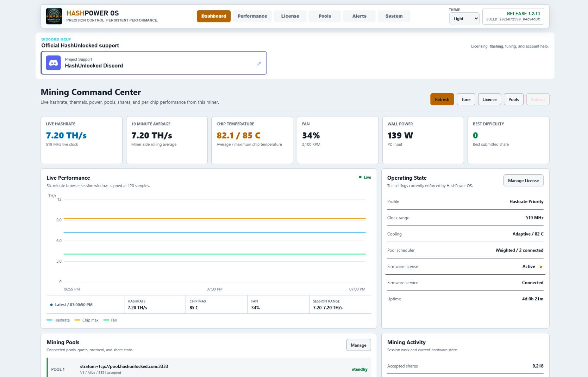Screen dimensions: 588x377
Task: Click the Uptime 4d 0h 21m value
Action: point(533,299)
